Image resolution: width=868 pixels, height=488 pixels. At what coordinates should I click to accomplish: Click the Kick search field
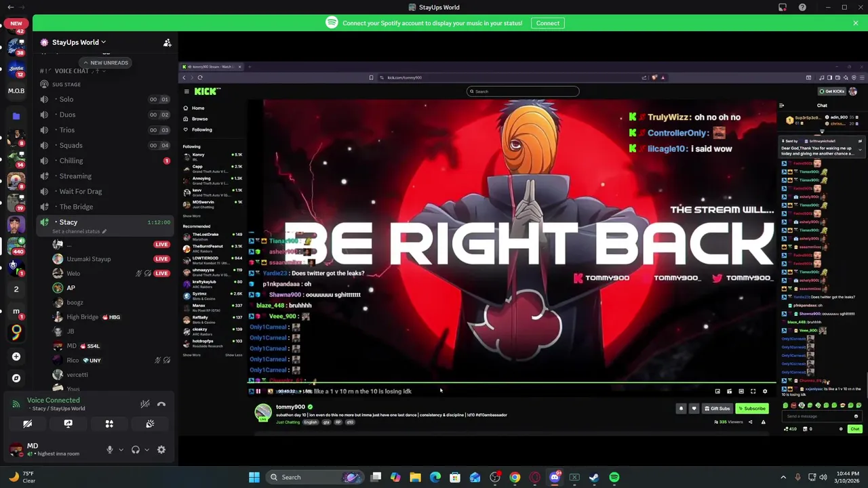coord(523,91)
